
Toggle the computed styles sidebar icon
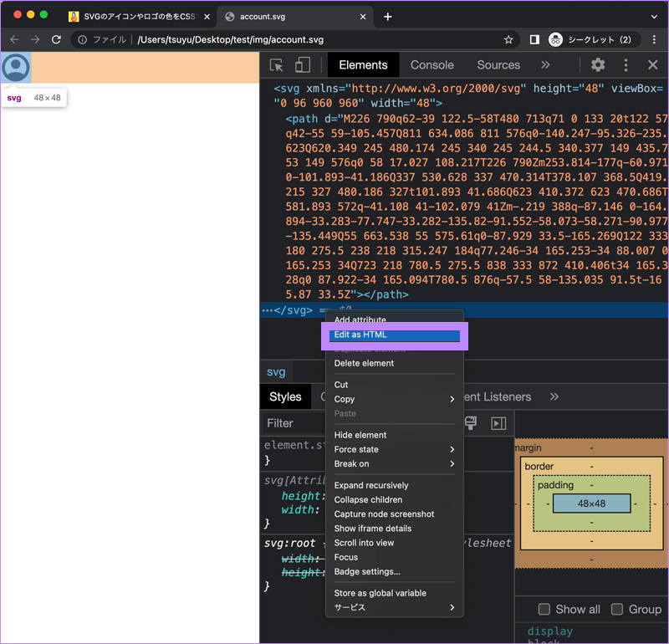click(498, 423)
